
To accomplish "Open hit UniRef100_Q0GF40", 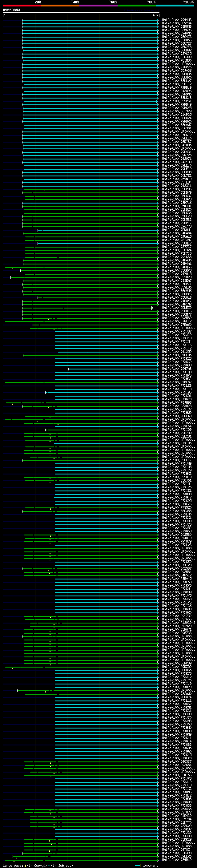I will pyautogui.click(x=176, y=416).
